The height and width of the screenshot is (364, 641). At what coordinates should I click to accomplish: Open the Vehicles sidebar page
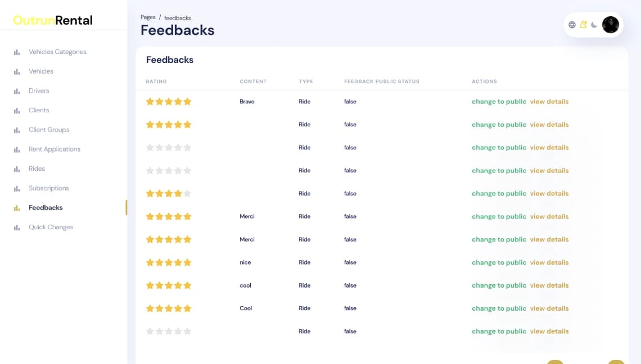(41, 71)
